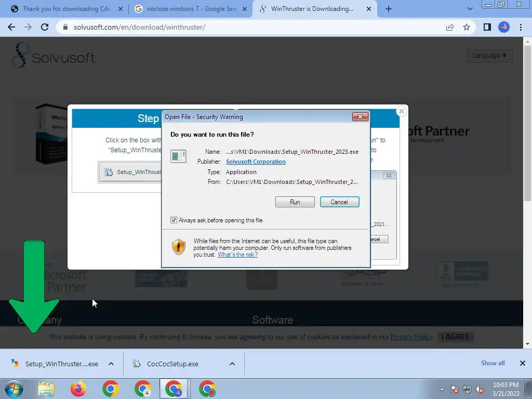Close the Google Search tab
532x399 pixels.
point(245,9)
